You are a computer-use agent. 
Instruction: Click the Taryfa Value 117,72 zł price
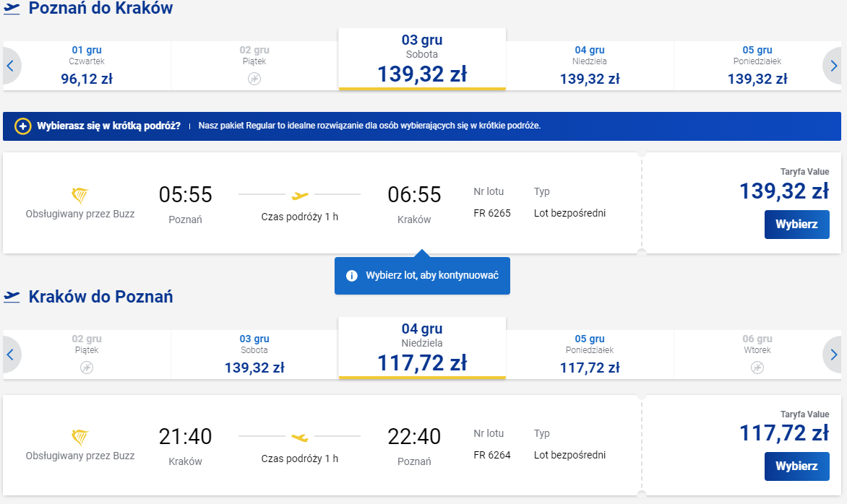[784, 433]
